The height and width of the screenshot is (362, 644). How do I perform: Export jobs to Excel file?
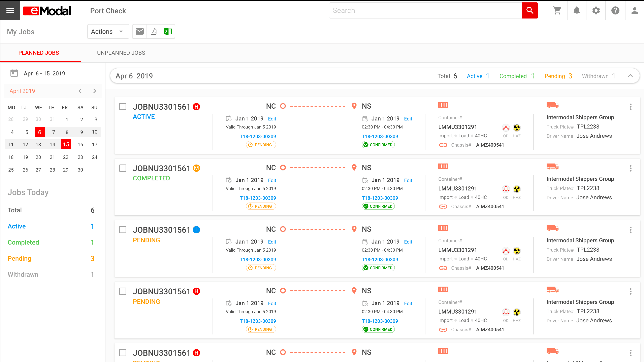[x=168, y=32]
